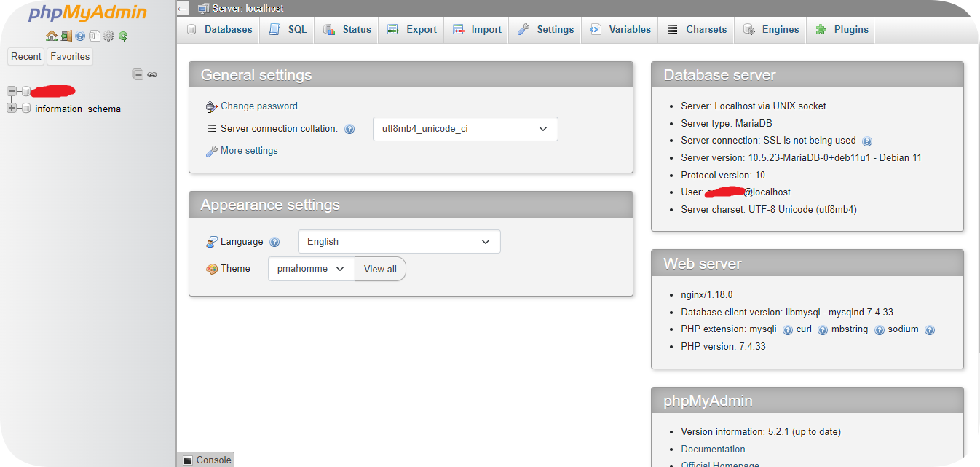This screenshot has height=467, width=980.
Task: Go to the phpMyAdmin Home icon
Action: point(51,36)
